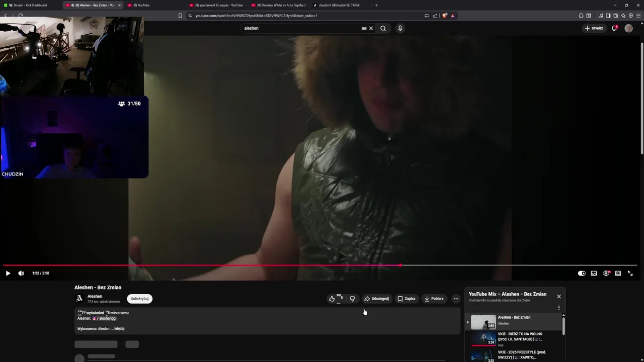Select VKIE - BIERZ TO NA WOLNO thumbnail

(x=483, y=339)
